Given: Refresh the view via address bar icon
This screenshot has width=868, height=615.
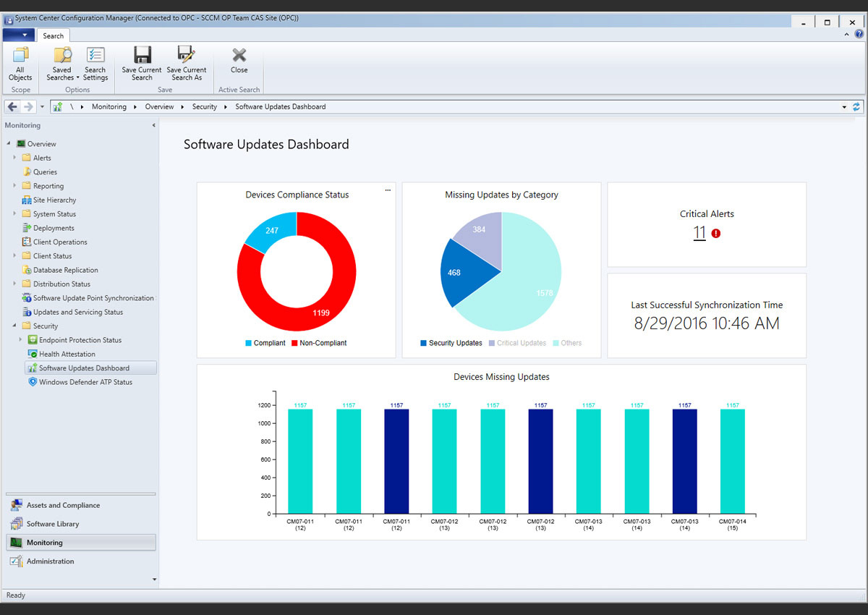Looking at the screenshot, I should 856,106.
